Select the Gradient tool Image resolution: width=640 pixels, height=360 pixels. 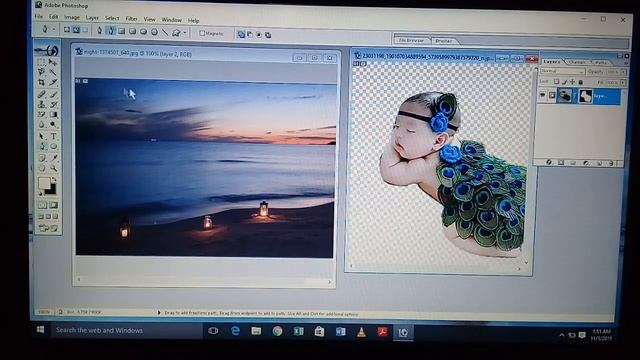click(53, 114)
